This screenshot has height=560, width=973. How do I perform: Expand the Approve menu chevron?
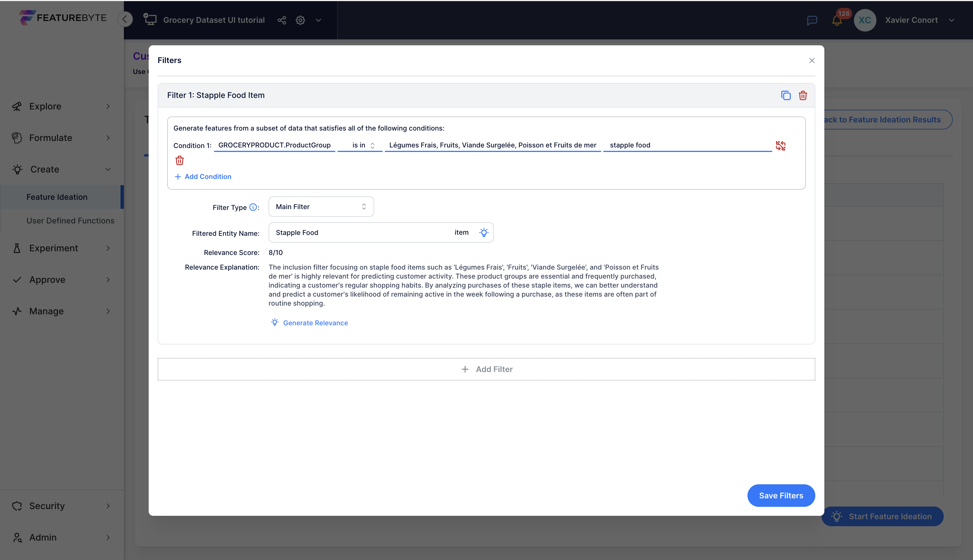(108, 280)
